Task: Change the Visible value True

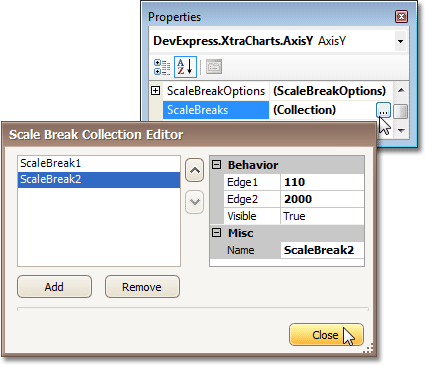Action: point(322,216)
